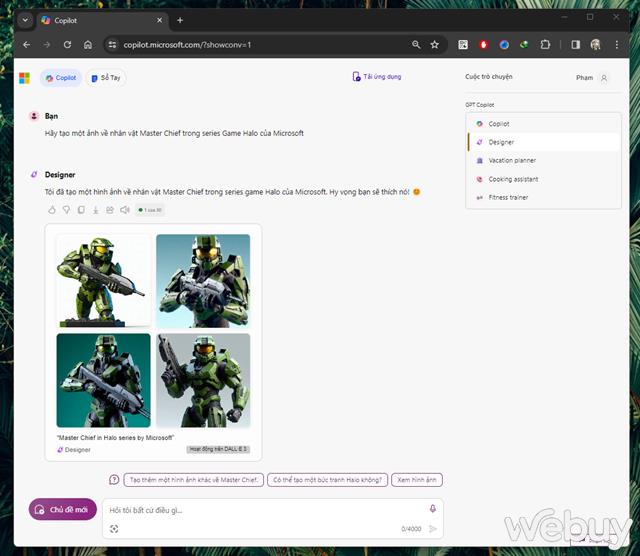
Task: Close the Copilot browser tab
Action: (160, 20)
